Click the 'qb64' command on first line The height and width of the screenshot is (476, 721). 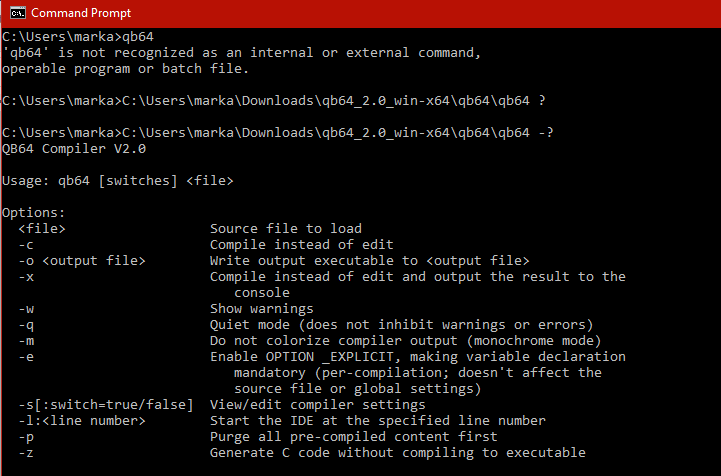coord(138,37)
